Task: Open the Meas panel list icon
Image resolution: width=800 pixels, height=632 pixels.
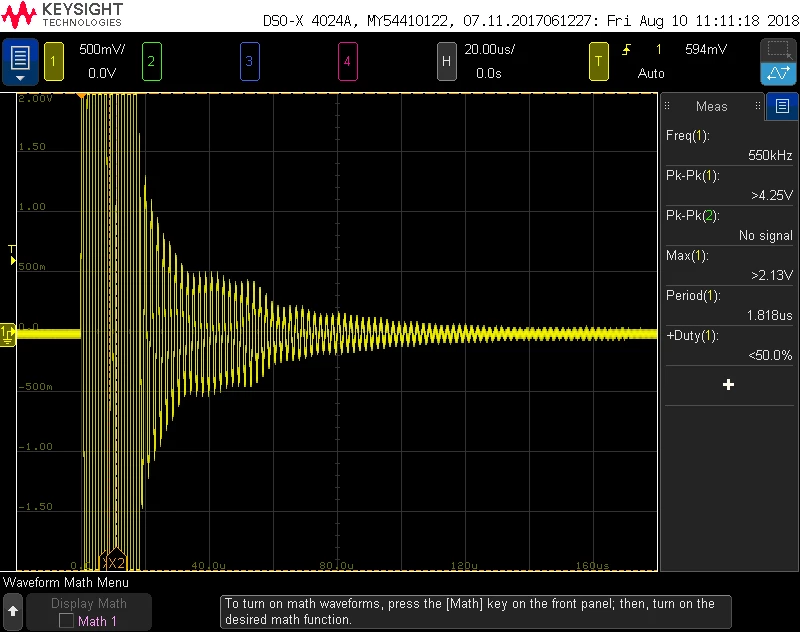Action: (782, 106)
